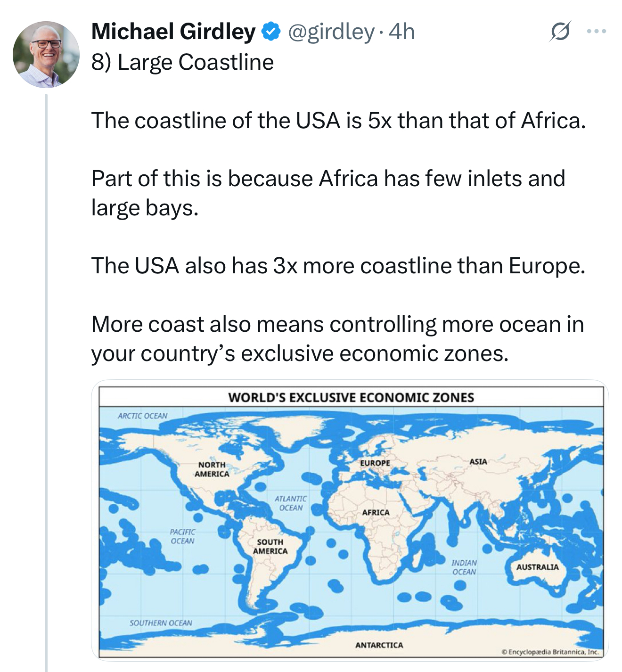Click the Encyclopaedia Britannica copyright credit
This screenshot has height=672, width=622.
[550, 652]
